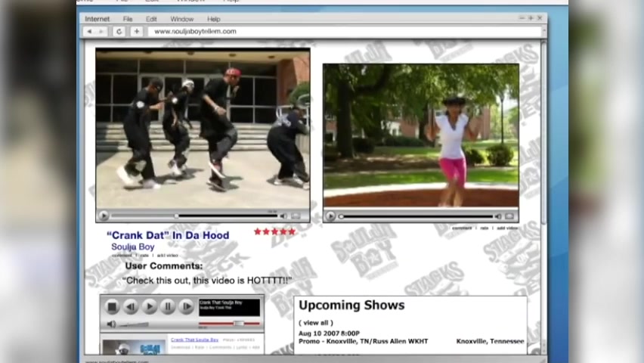Image resolution: width=644 pixels, height=363 pixels.
Task: Click the music player volume speaker icon
Action: pos(111,324)
